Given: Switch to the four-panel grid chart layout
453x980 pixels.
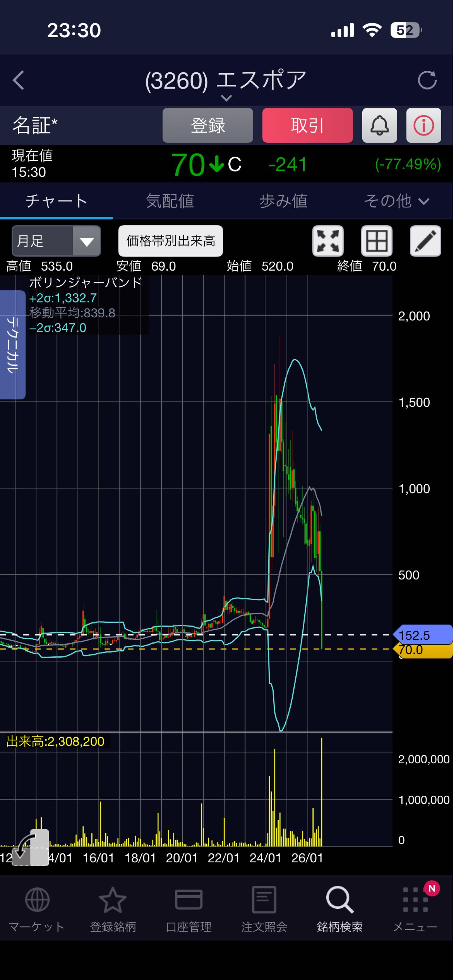Looking at the screenshot, I should pos(377,241).
